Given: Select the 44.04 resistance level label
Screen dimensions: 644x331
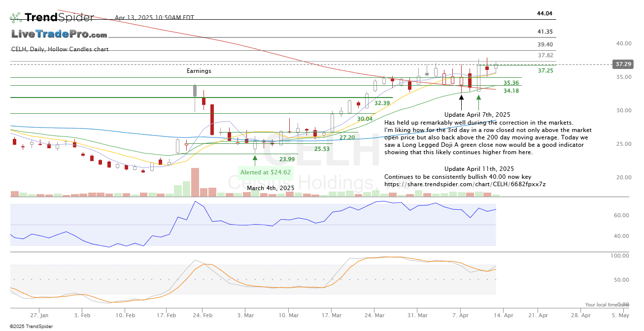Looking at the screenshot, I should (x=544, y=13).
